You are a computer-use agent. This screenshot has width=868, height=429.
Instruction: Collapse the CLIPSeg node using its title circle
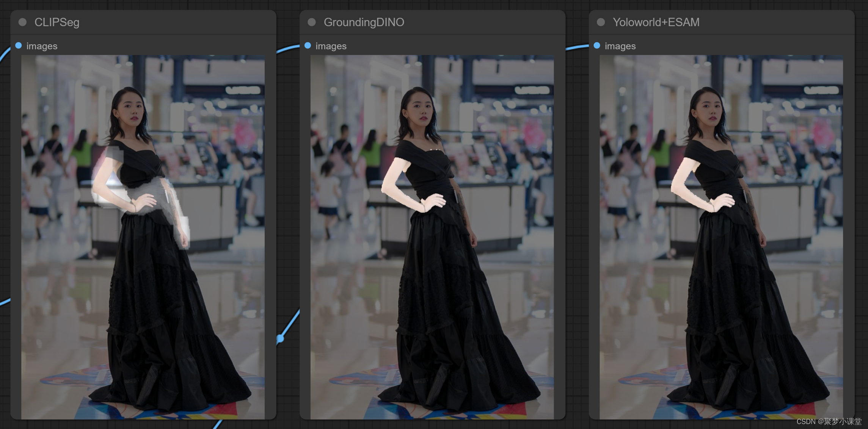click(x=22, y=22)
